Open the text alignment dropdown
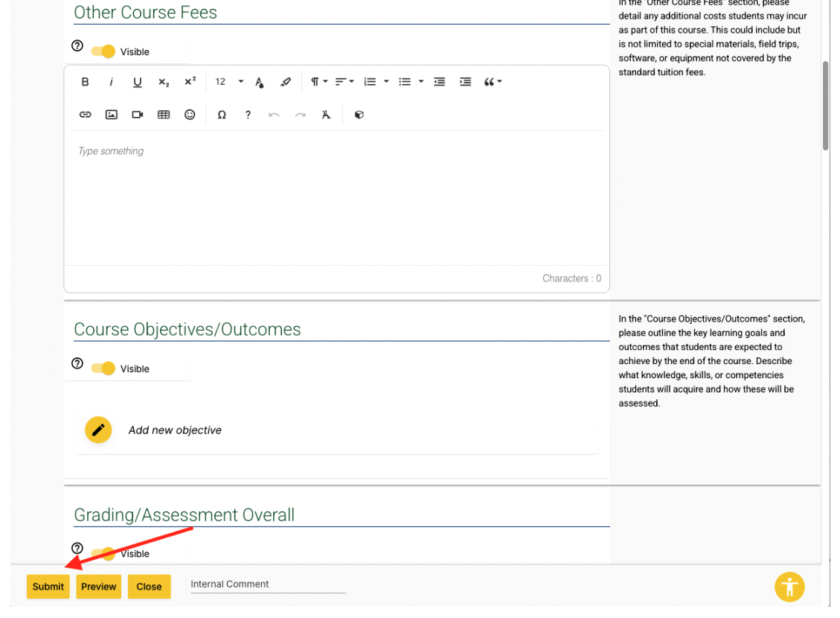Viewport: 840px width, 618px height. click(344, 82)
